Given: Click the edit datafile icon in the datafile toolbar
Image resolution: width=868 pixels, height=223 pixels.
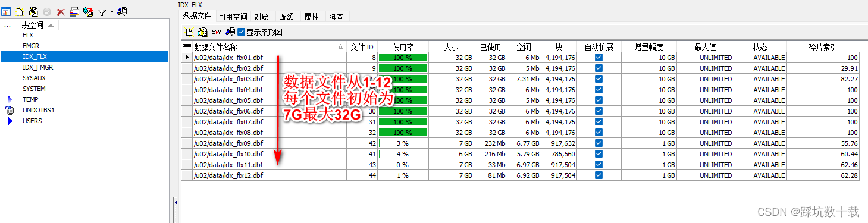Looking at the screenshot, I should pyautogui.click(x=202, y=32).
